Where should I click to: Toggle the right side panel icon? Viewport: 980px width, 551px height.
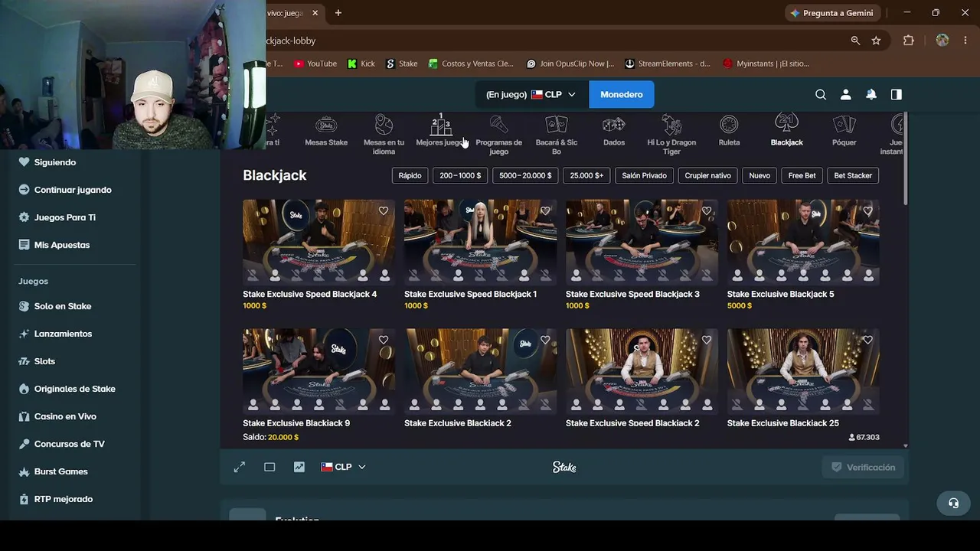click(897, 95)
